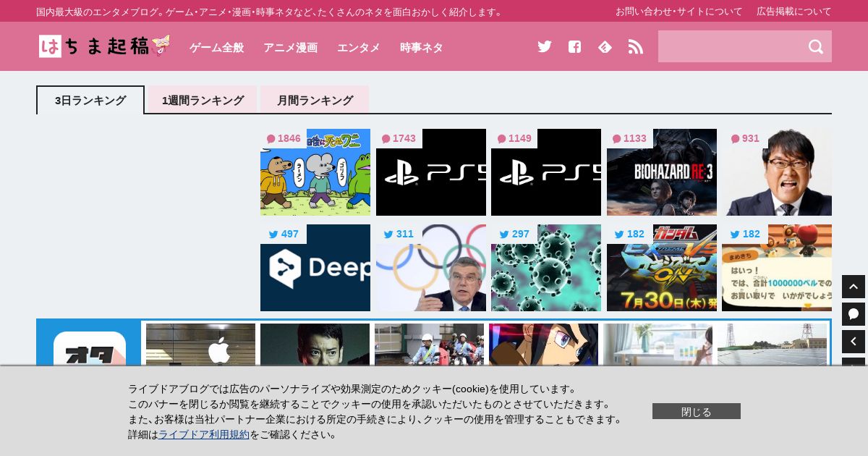Open the anime character thumbnail in bottom strip
Viewport: 868px width, 456px height.
tap(543, 345)
